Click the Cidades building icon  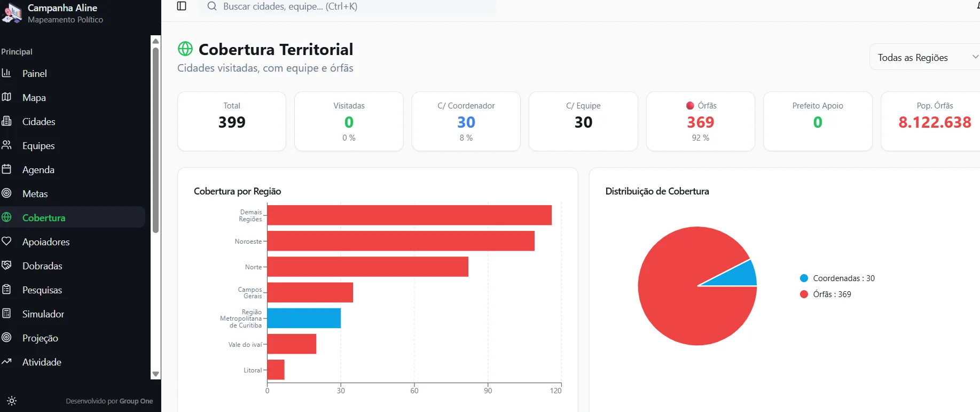point(6,121)
